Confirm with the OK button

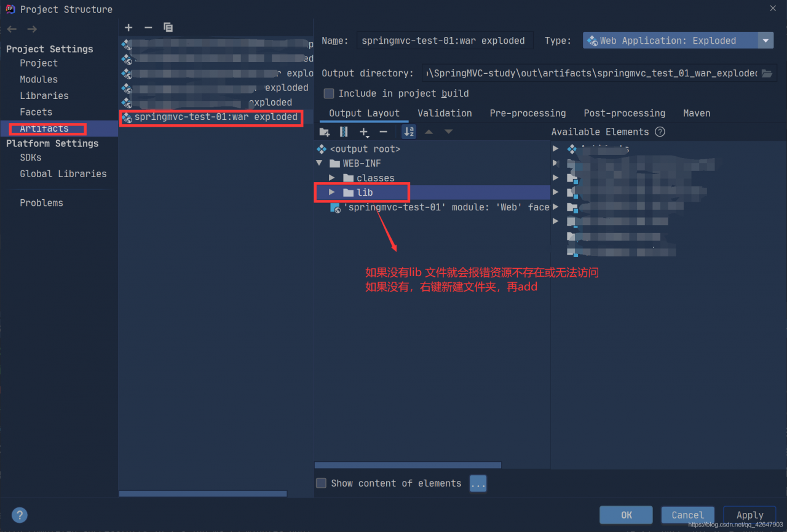point(626,515)
